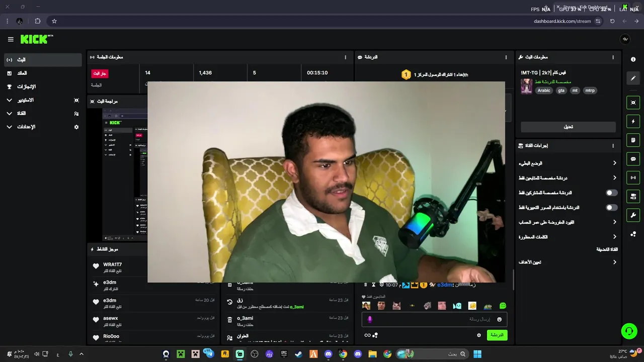
Task: Click WRA1T7 follow activity entry
Action: 153,267
